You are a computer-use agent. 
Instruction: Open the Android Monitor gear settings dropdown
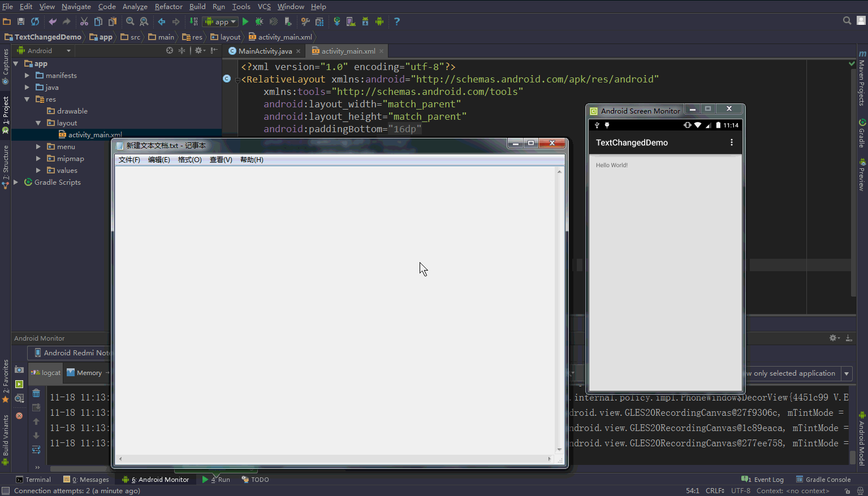(x=834, y=338)
